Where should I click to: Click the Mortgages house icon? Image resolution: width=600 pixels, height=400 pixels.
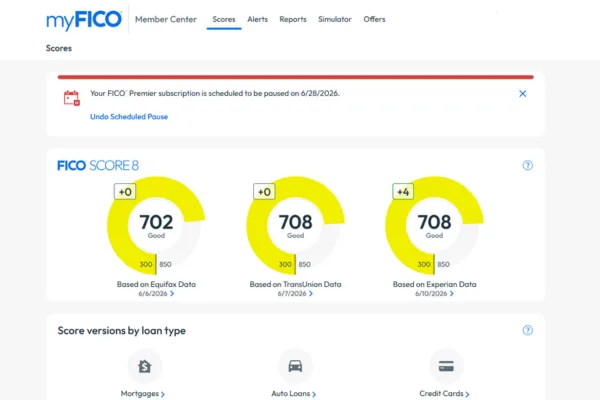(145, 366)
